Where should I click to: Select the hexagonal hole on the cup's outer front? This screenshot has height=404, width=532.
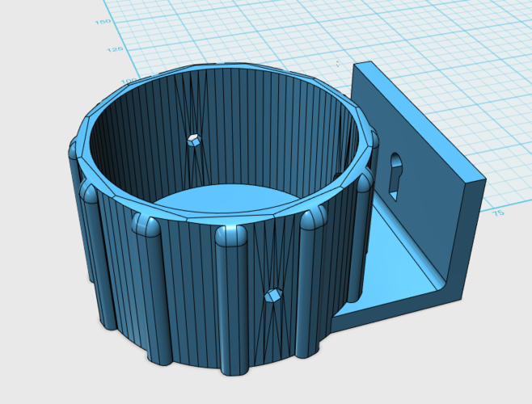pos(273,295)
